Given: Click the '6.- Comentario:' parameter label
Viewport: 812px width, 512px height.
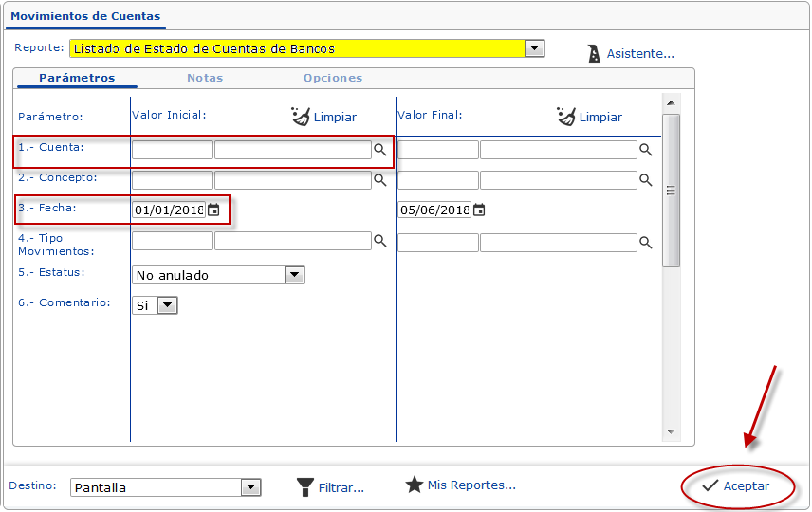Looking at the screenshot, I should [x=65, y=302].
